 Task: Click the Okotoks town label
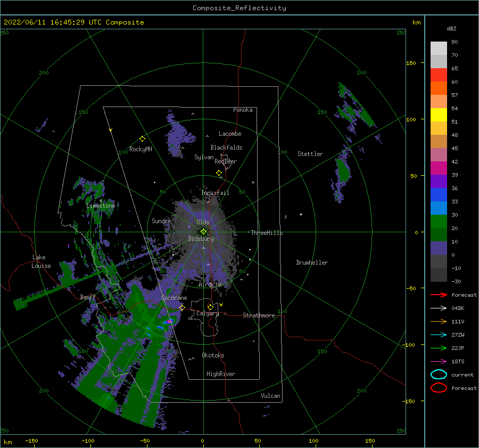click(x=213, y=355)
